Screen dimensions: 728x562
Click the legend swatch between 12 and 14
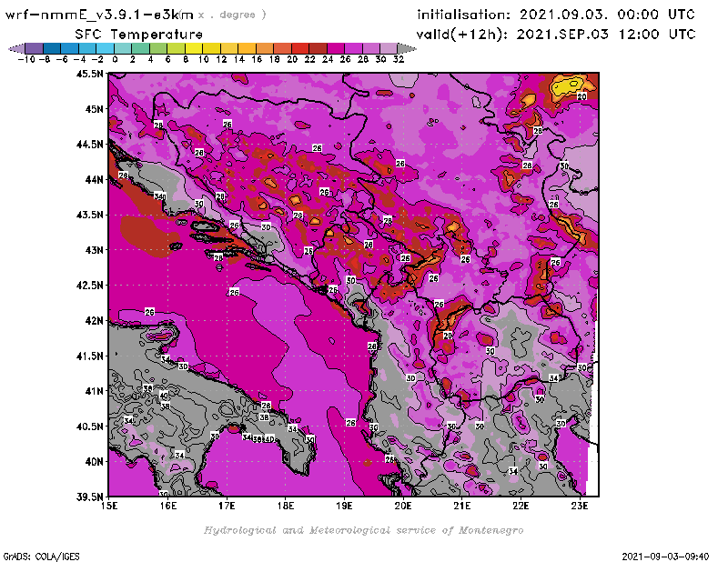(x=229, y=48)
